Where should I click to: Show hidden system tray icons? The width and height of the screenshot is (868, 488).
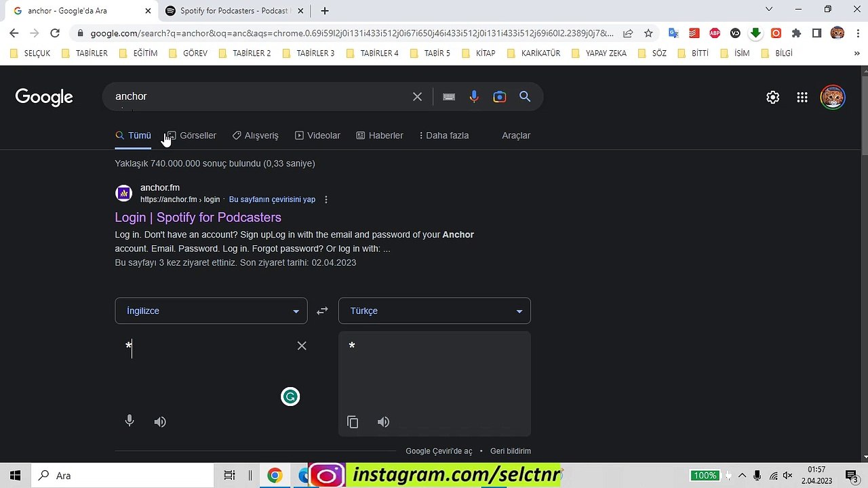click(x=742, y=476)
